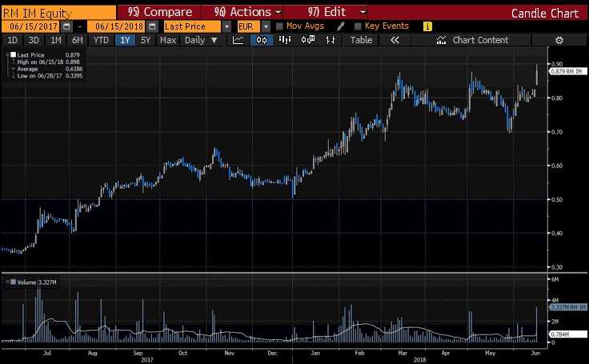
Task: Open the EUR currency dropdown arrow
Action: point(266,26)
